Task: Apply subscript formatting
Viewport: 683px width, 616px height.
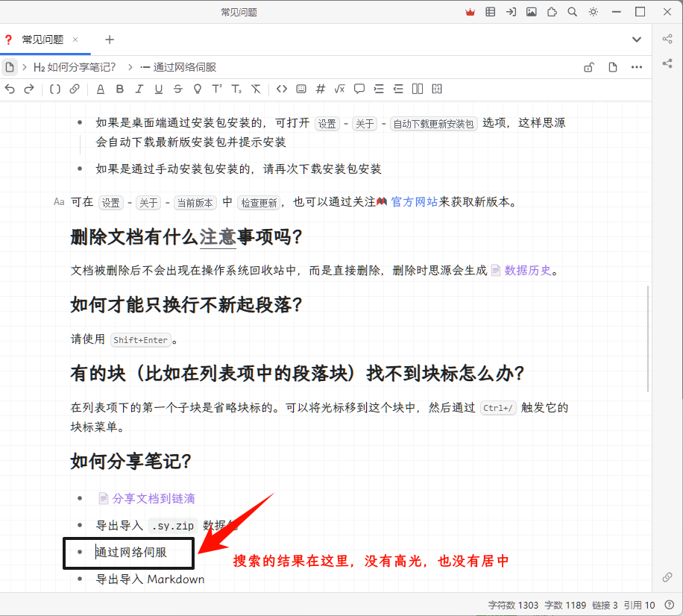Action: coord(236,89)
